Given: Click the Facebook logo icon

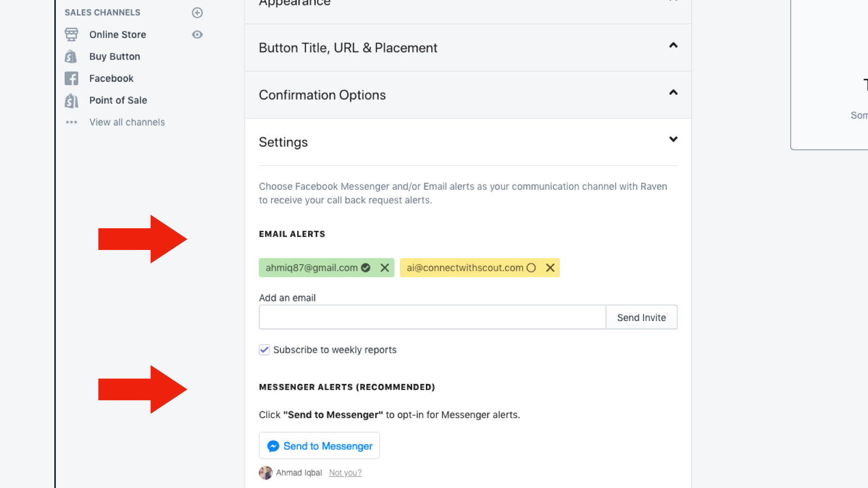Looking at the screenshot, I should [x=71, y=79].
